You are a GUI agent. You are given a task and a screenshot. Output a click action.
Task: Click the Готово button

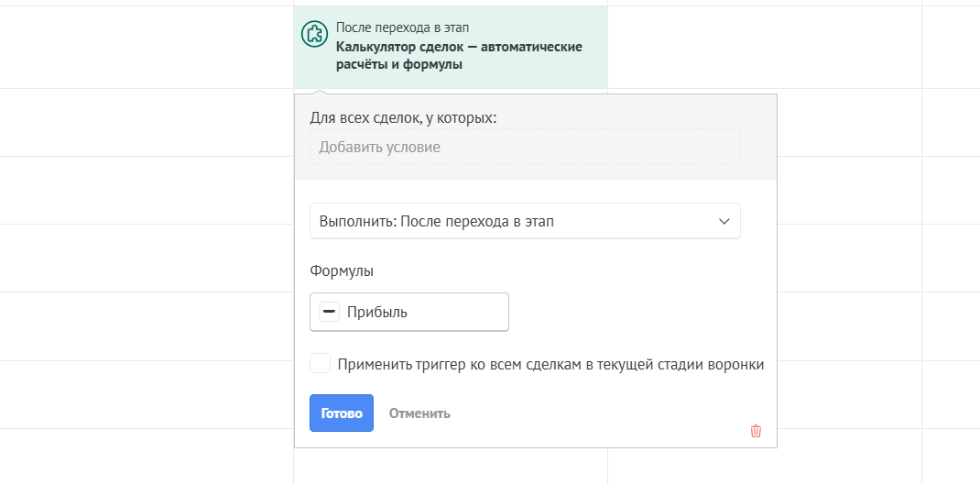pos(342,413)
